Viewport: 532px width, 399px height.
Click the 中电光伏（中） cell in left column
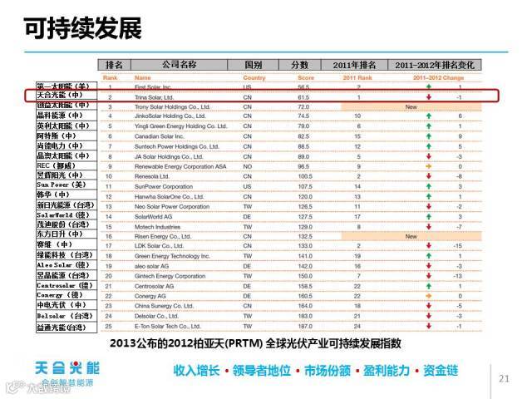(x=66, y=305)
